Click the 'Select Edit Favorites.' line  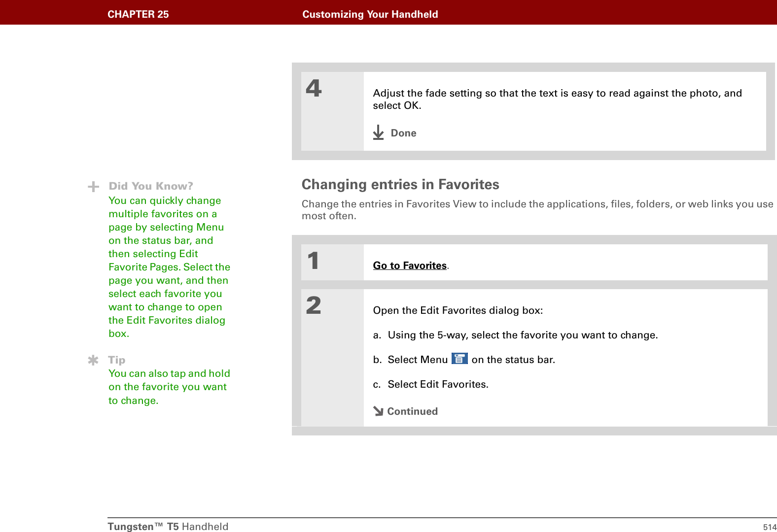[x=438, y=384]
